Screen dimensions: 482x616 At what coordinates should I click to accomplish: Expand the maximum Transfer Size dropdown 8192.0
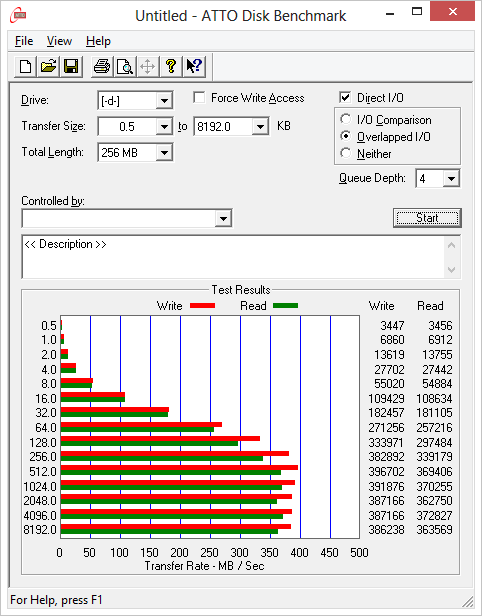click(x=260, y=126)
